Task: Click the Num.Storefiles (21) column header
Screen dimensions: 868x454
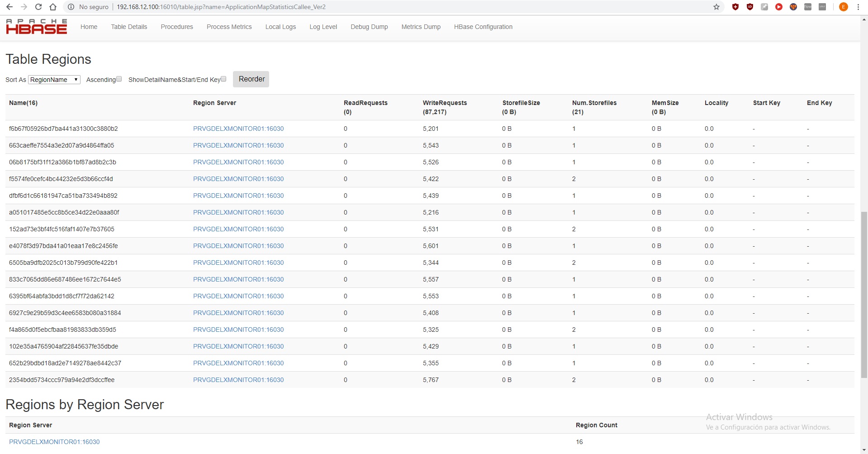Action: point(594,107)
